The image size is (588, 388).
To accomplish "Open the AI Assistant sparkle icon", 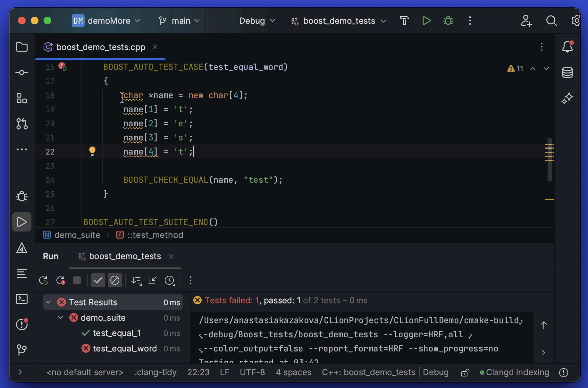I will click(x=567, y=98).
